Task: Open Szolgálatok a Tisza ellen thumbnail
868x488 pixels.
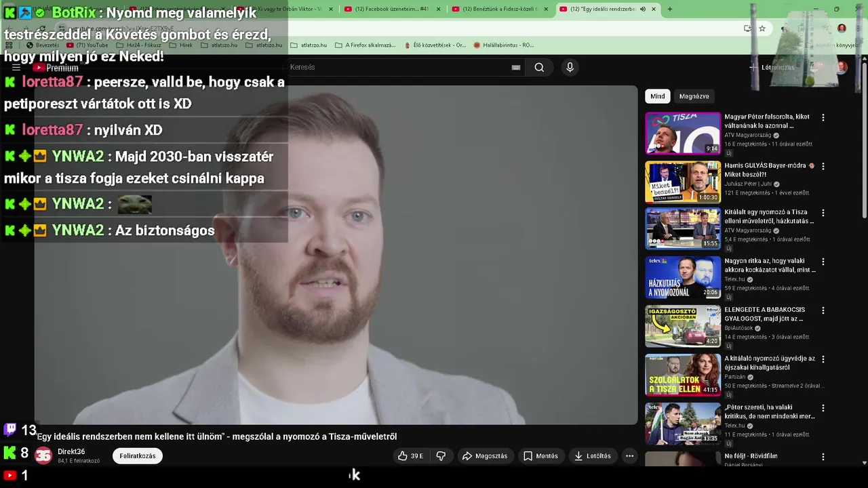Action: click(683, 375)
